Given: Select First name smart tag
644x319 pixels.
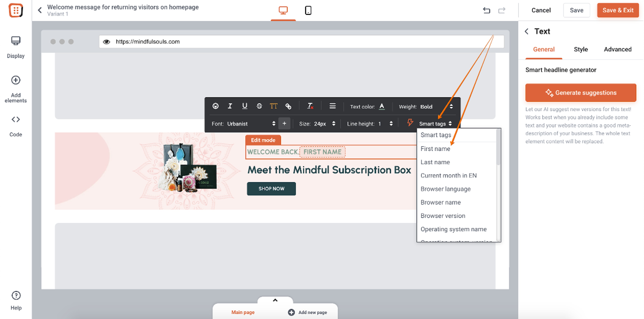Looking at the screenshot, I should point(435,149).
